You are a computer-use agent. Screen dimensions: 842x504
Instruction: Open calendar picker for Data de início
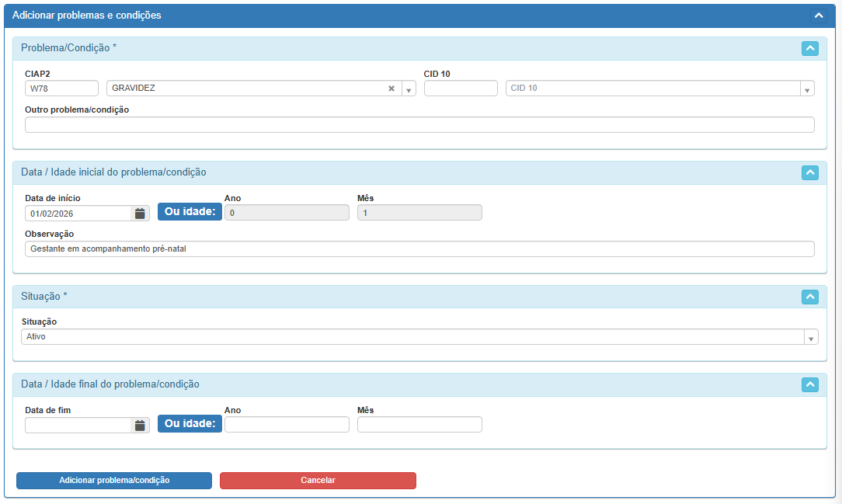pos(140,214)
